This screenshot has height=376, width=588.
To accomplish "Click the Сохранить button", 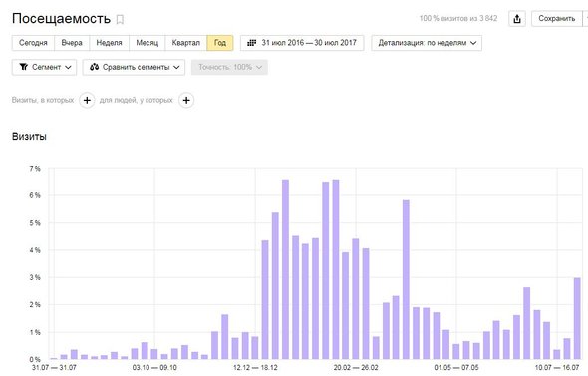I will pyautogui.click(x=556, y=18).
